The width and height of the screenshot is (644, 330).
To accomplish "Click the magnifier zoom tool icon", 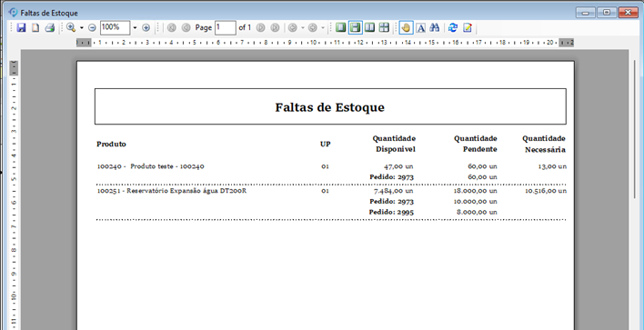I will 71,27.
